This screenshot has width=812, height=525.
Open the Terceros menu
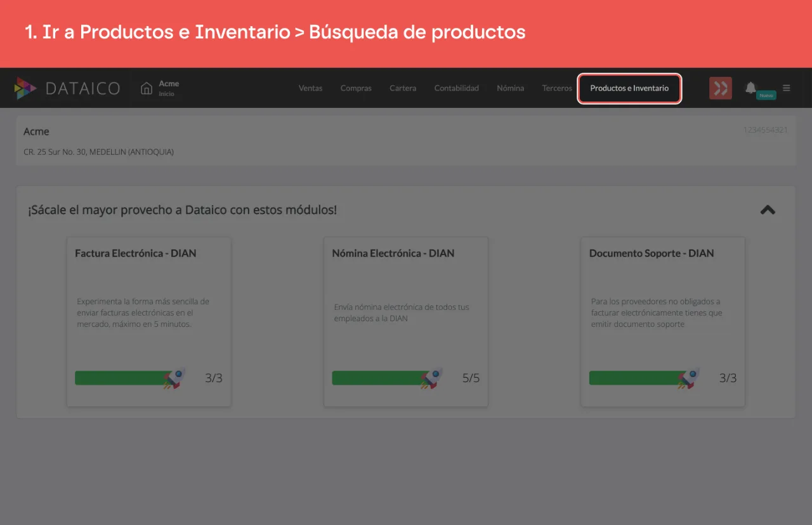(x=557, y=88)
